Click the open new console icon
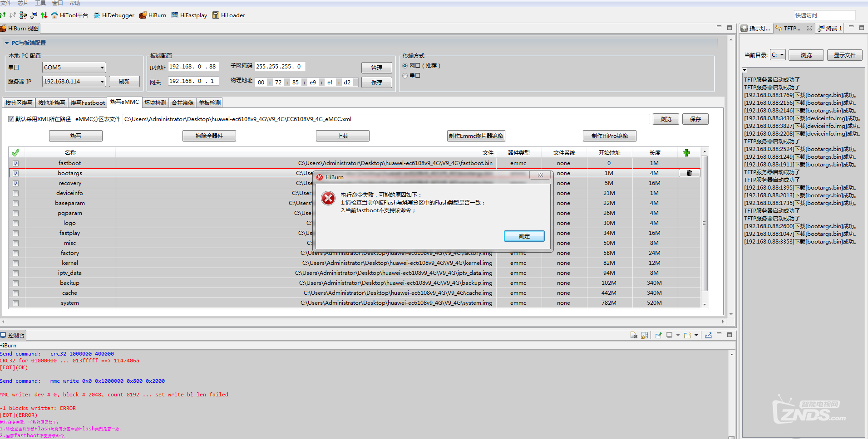The image size is (868, 439). [x=687, y=336]
